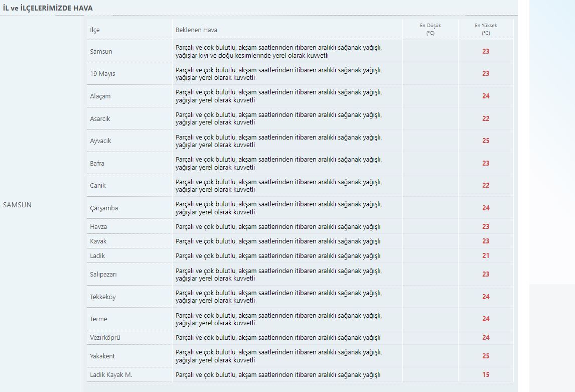The width and height of the screenshot is (575, 392).
Task: Click the 15 degree temperature for Ladik Kayak M.
Action: pos(486,375)
